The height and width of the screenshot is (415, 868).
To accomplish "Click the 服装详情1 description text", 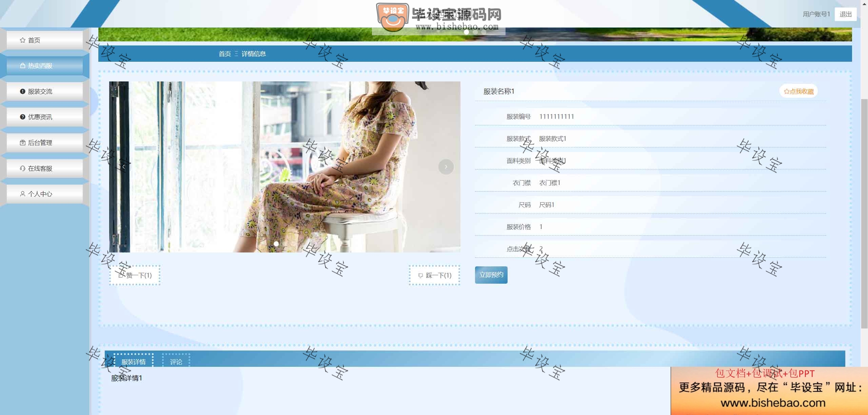I will coord(126,378).
